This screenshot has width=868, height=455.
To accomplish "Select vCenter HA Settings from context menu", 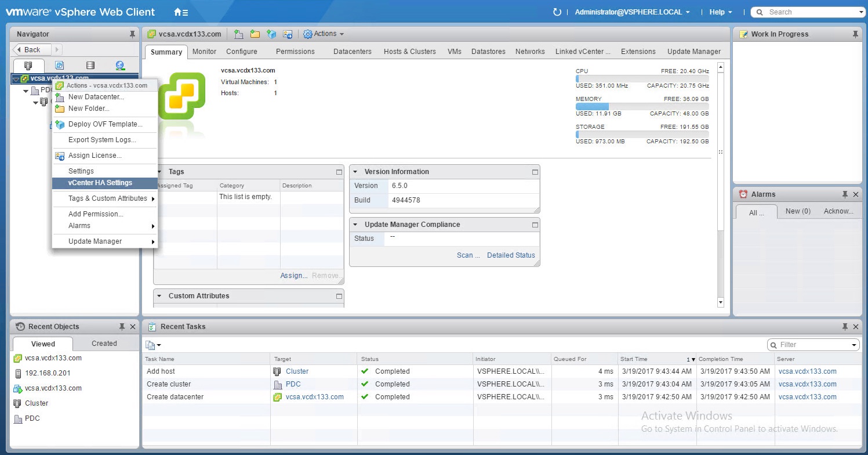I will (100, 183).
